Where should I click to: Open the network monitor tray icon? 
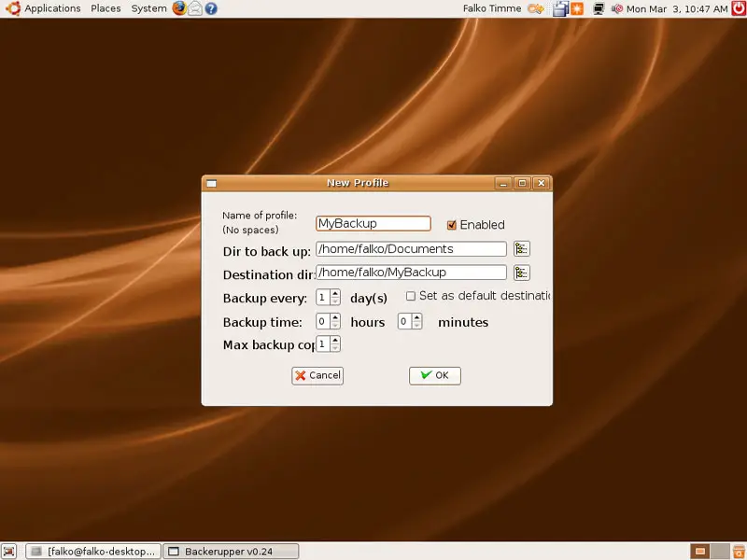[599, 8]
